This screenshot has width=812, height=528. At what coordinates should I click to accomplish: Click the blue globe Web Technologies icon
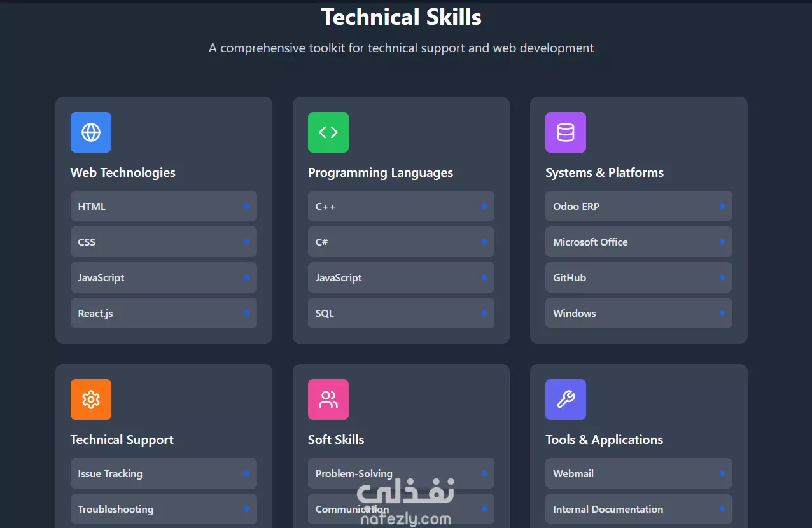coord(91,132)
